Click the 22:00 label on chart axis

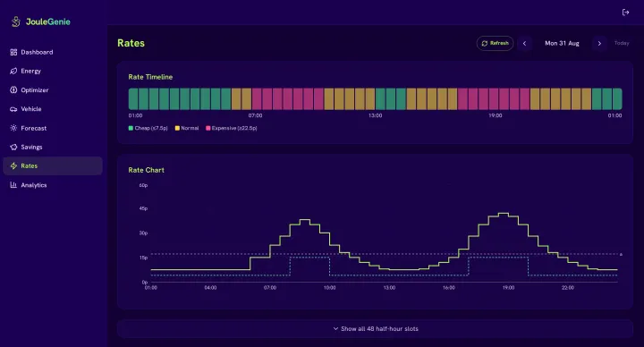568,288
